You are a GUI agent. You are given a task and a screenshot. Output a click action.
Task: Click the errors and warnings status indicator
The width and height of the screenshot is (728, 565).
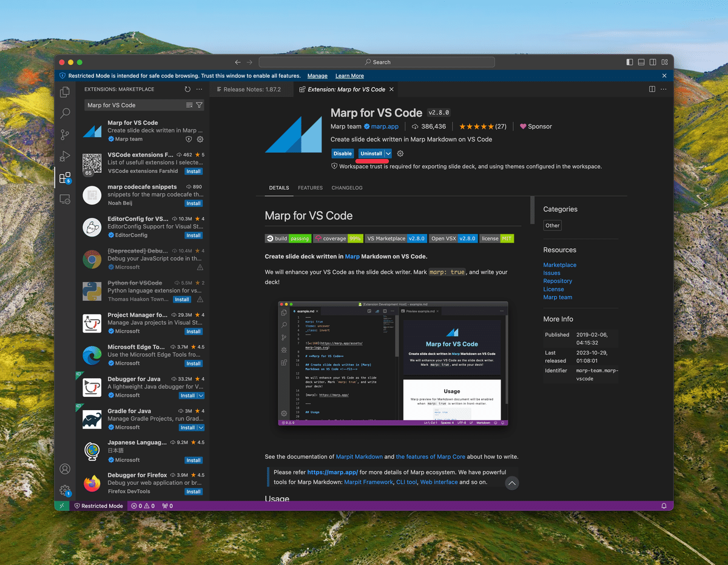[143, 506]
